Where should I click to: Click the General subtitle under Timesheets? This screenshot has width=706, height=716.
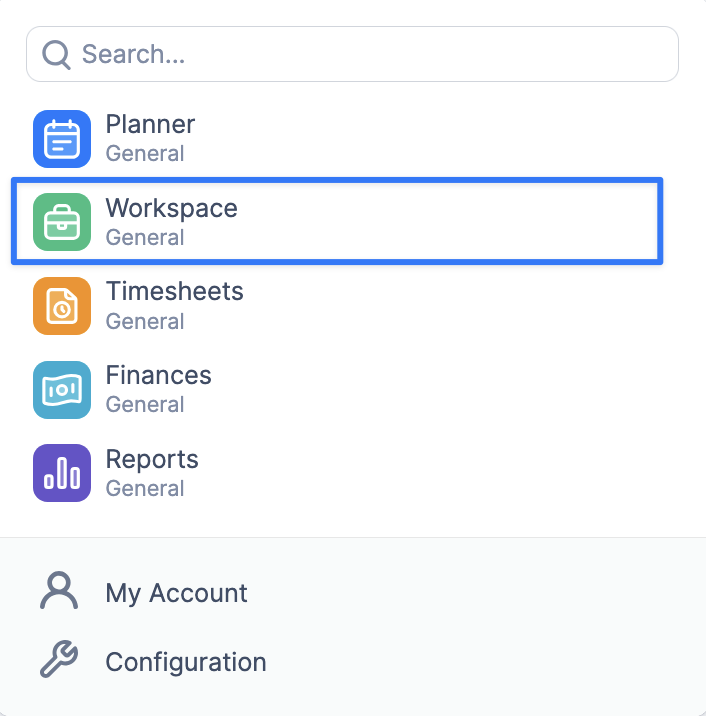point(145,321)
